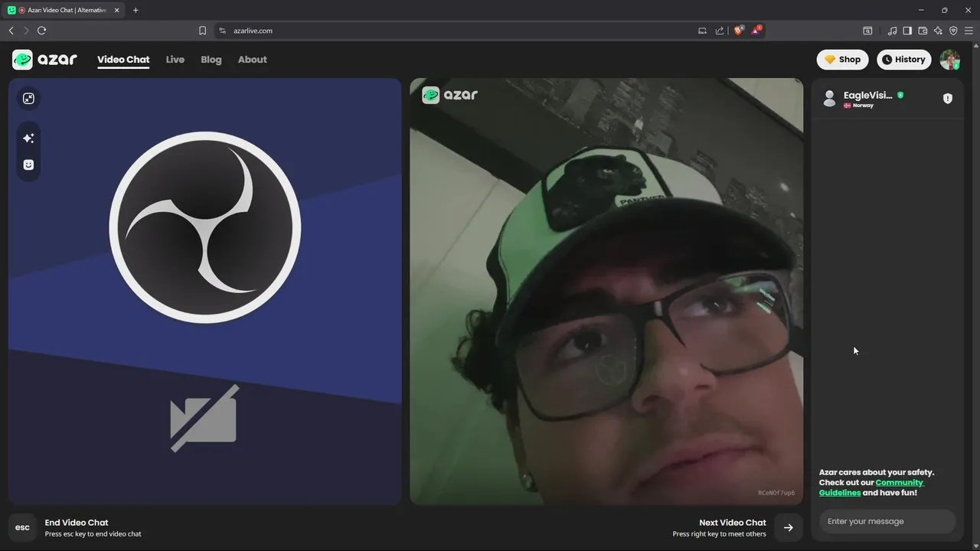
Task: Open the Brave Shields lion icon
Action: [739, 31]
